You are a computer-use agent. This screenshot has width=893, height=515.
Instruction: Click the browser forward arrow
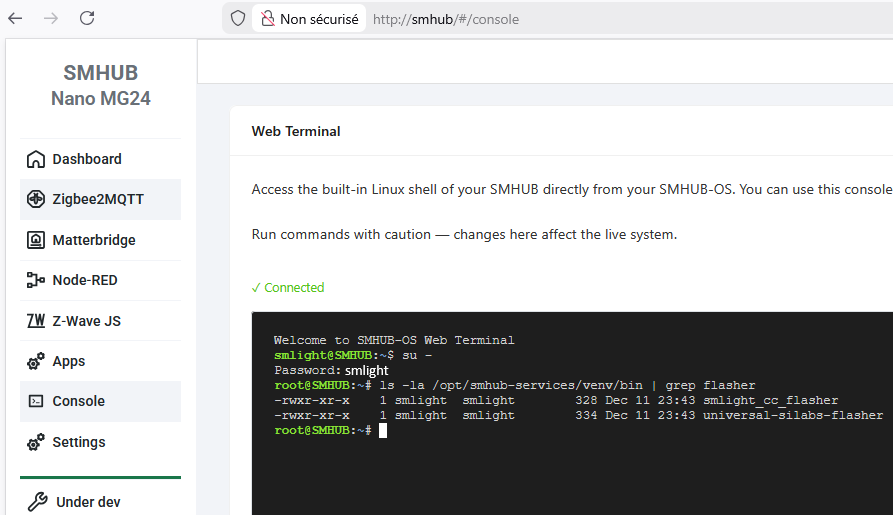point(51,18)
